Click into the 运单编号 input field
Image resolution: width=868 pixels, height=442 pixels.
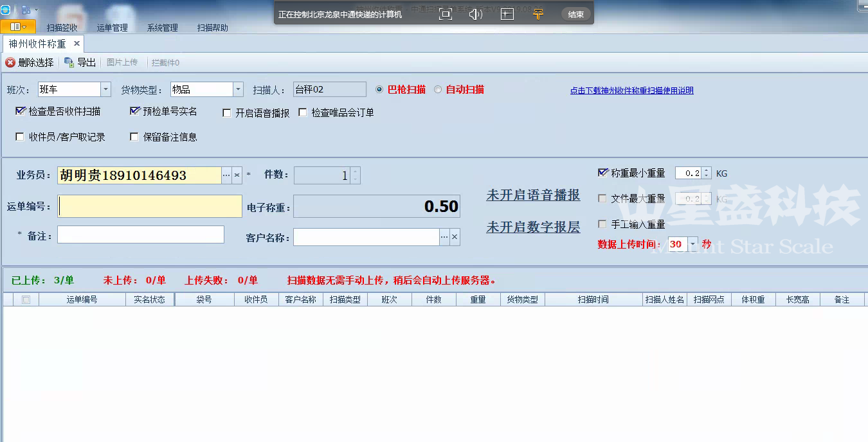(x=150, y=206)
